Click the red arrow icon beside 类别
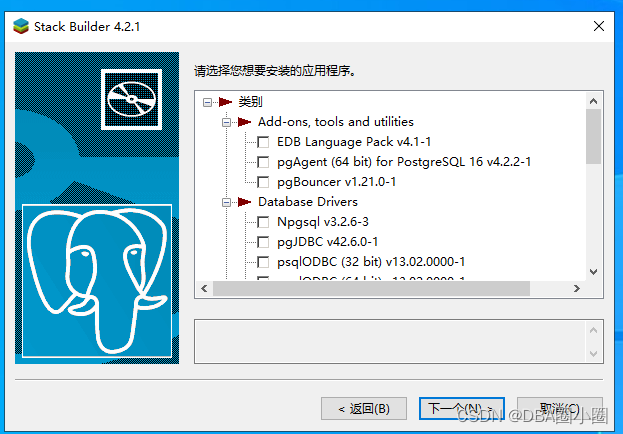 (x=225, y=102)
